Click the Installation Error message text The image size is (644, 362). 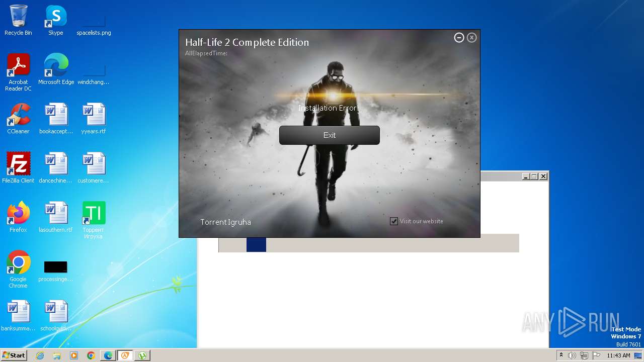point(329,108)
